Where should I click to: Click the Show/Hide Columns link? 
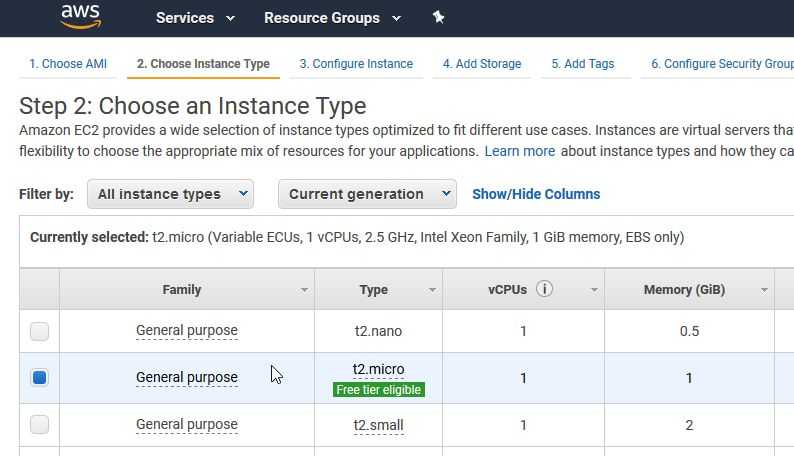pos(536,194)
